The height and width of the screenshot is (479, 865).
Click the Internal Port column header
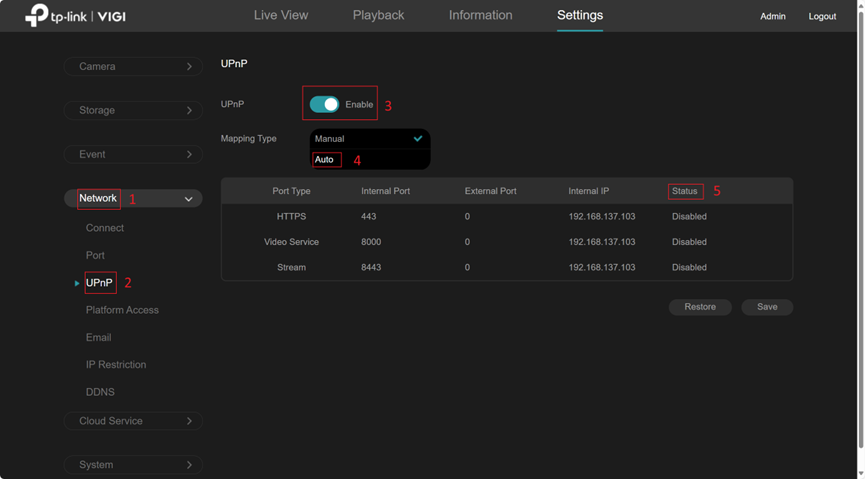[x=386, y=191]
